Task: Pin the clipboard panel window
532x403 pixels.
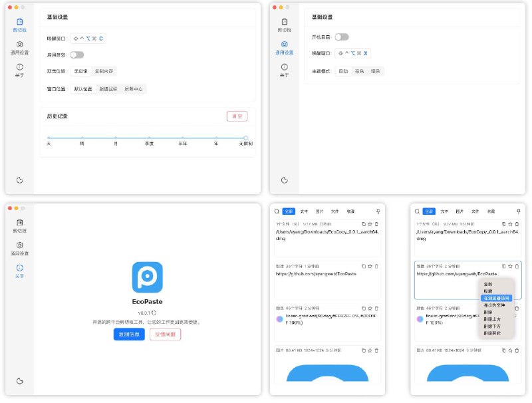Action: [x=378, y=211]
